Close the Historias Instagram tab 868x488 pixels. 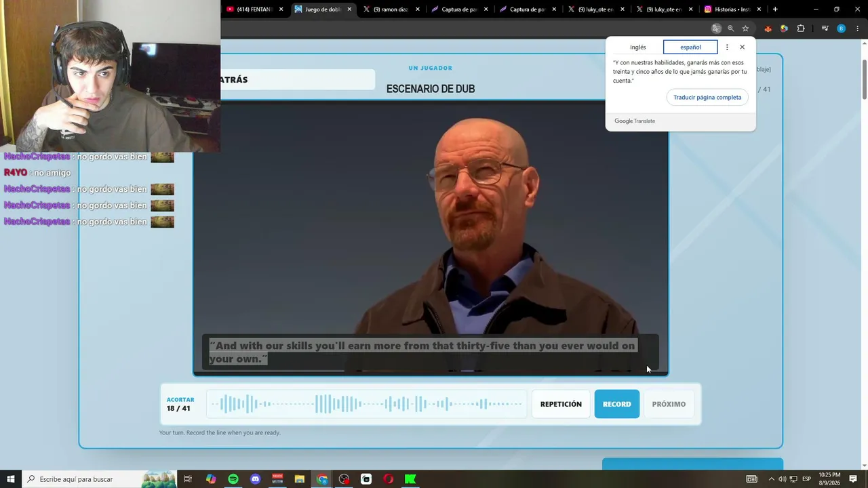[759, 9]
